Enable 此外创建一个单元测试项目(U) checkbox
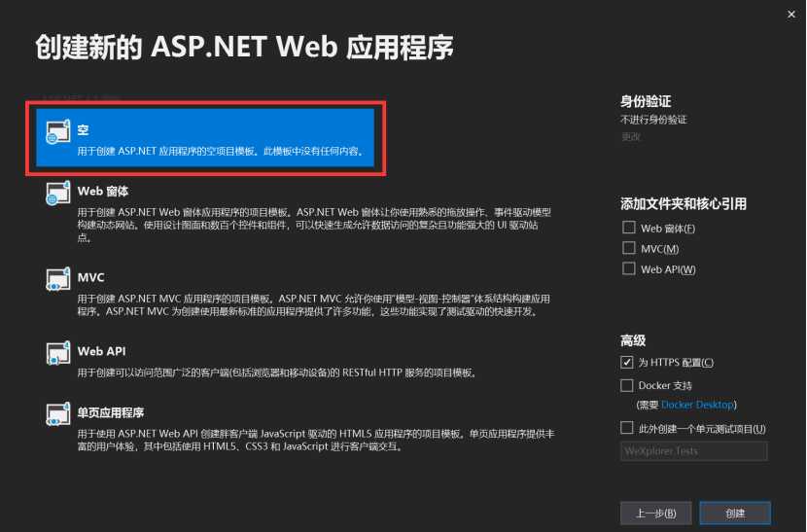Screen dimensions: 807x532 (626, 428)
